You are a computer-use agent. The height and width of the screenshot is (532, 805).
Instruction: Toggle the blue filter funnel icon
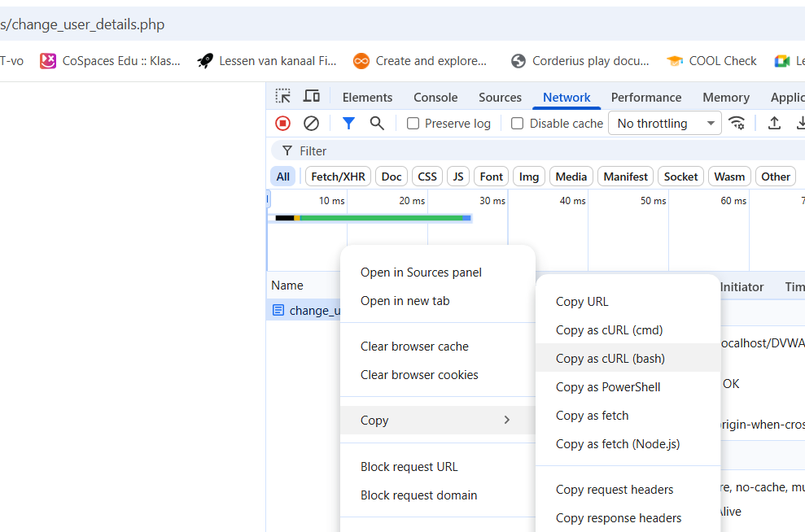click(348, 124)
